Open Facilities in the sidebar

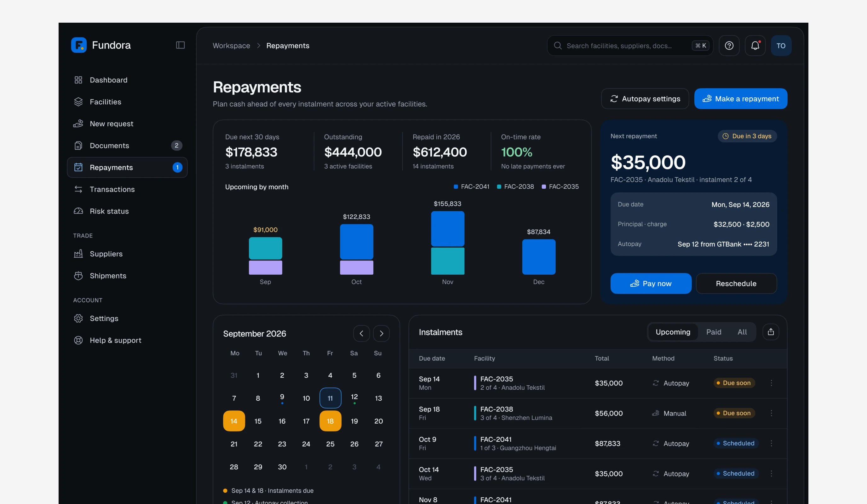(127, 102)
